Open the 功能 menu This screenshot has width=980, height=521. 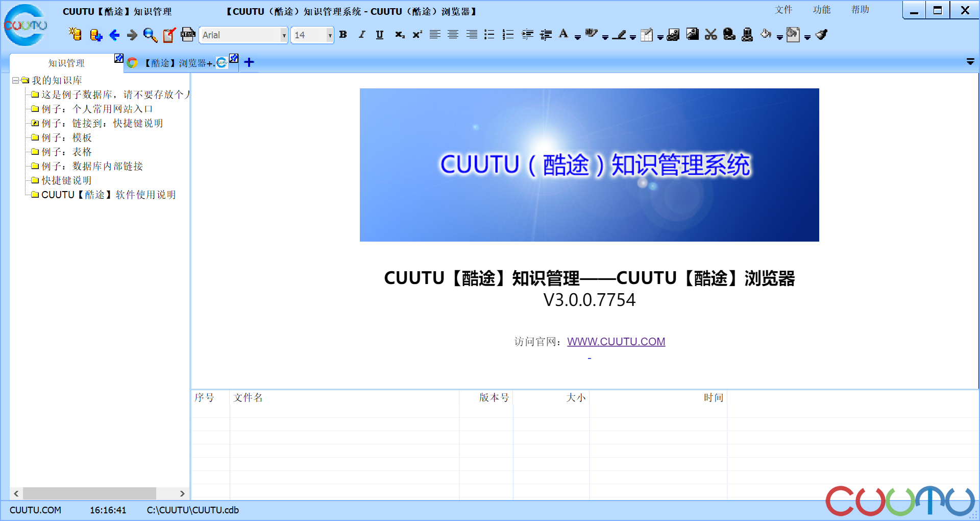pyautogui.click(x=822, y=10)
